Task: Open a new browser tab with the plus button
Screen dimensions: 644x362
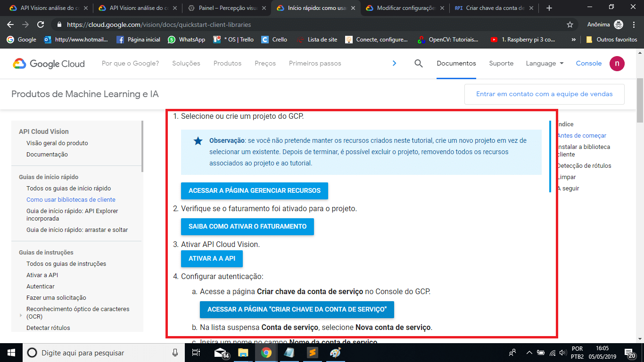Action: pos(549,8)
